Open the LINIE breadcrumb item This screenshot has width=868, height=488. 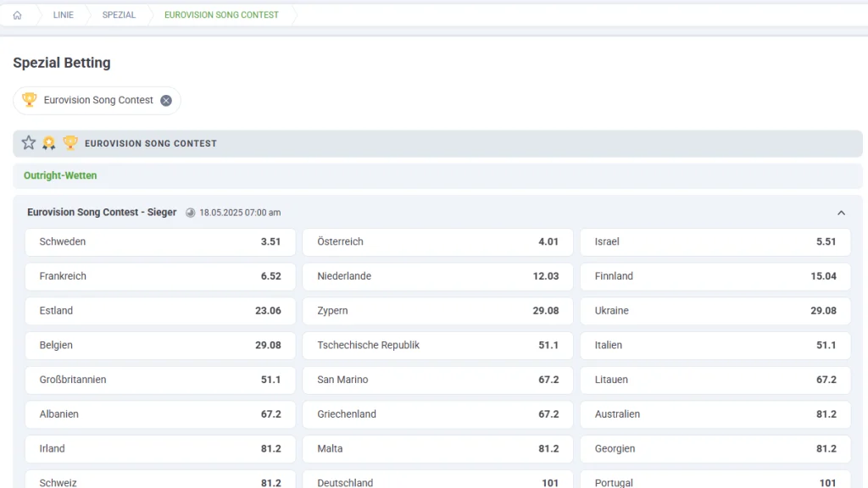(64, 15)
